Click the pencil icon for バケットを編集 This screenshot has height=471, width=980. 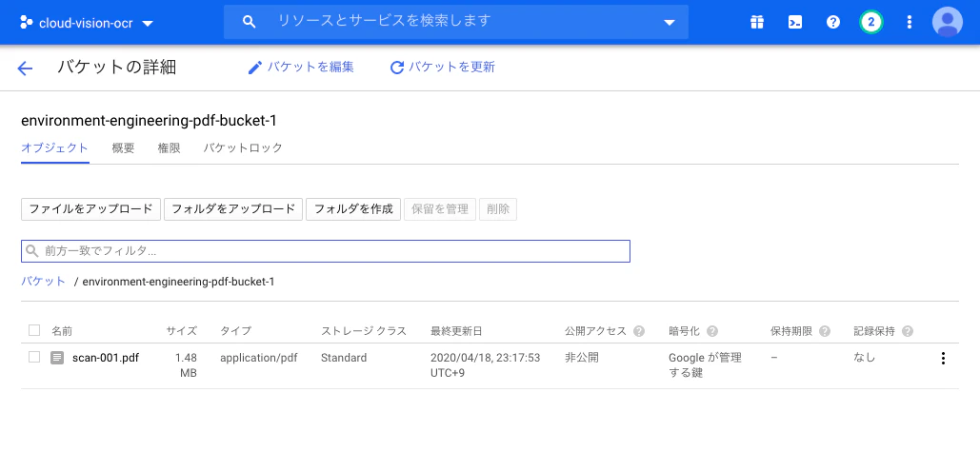(255, 68)
